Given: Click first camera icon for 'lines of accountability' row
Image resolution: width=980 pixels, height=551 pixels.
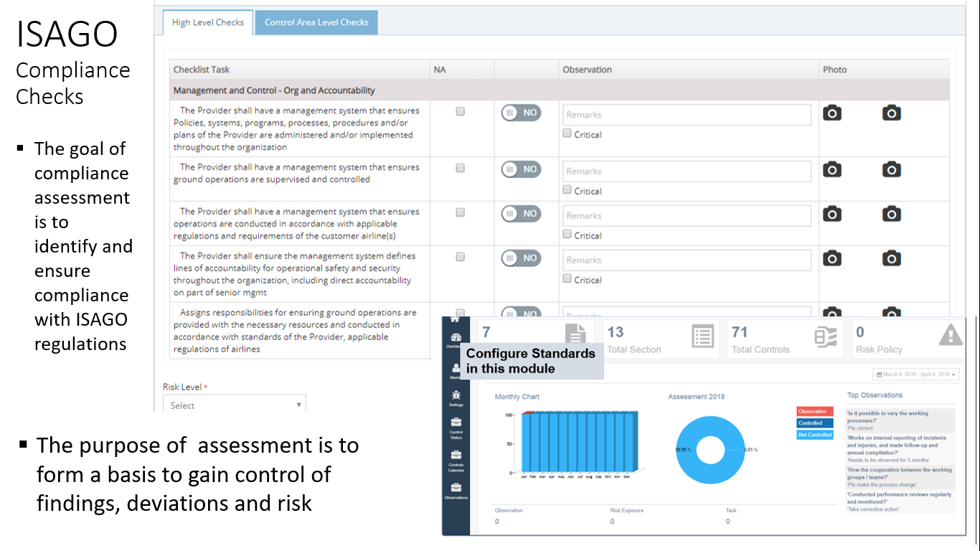Looking at the screenshot, I should pos(832,258).
